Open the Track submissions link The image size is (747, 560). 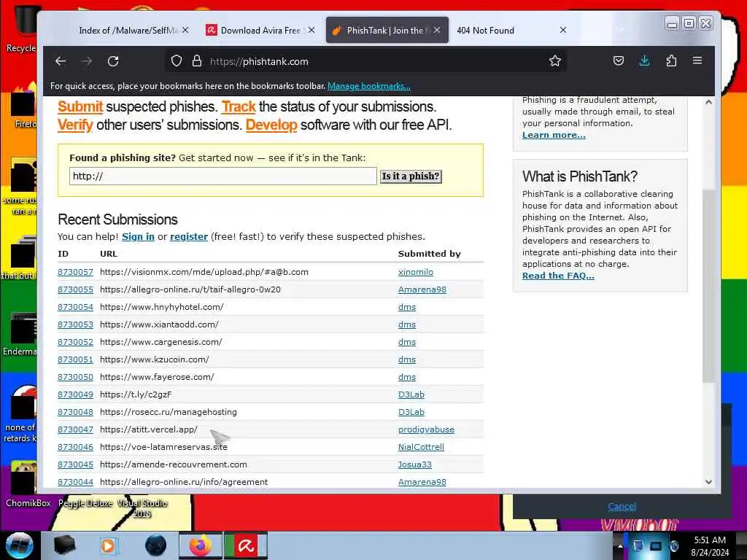point(239,106)
